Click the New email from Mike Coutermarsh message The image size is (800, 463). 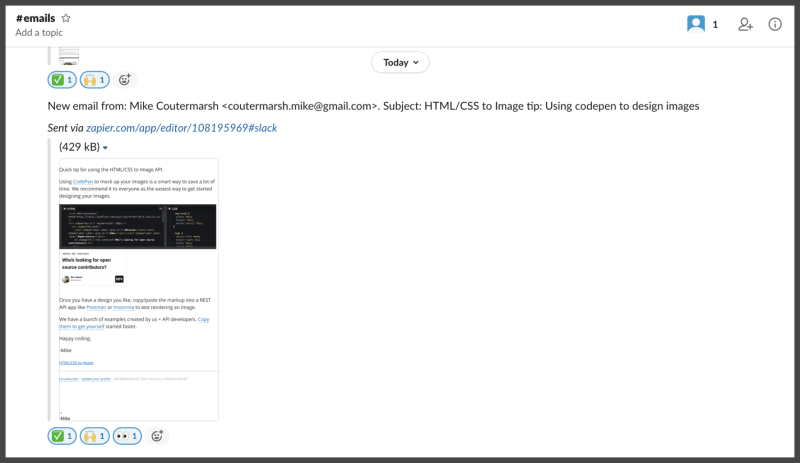[373, 106]
